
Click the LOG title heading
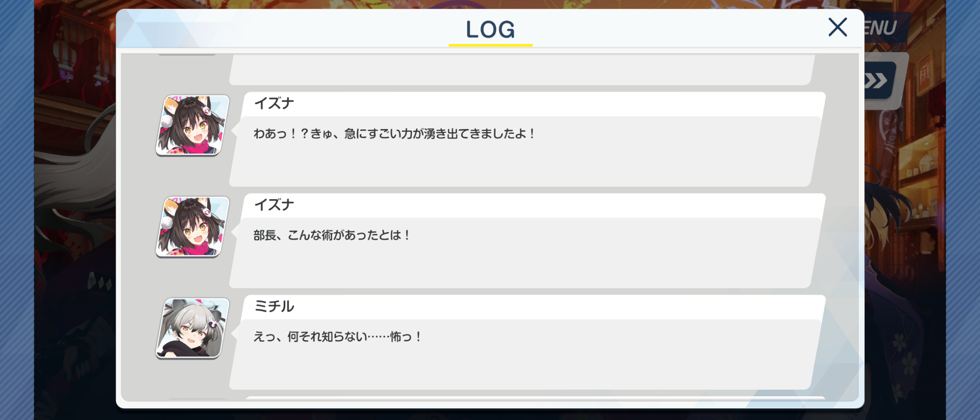(490, 29)
